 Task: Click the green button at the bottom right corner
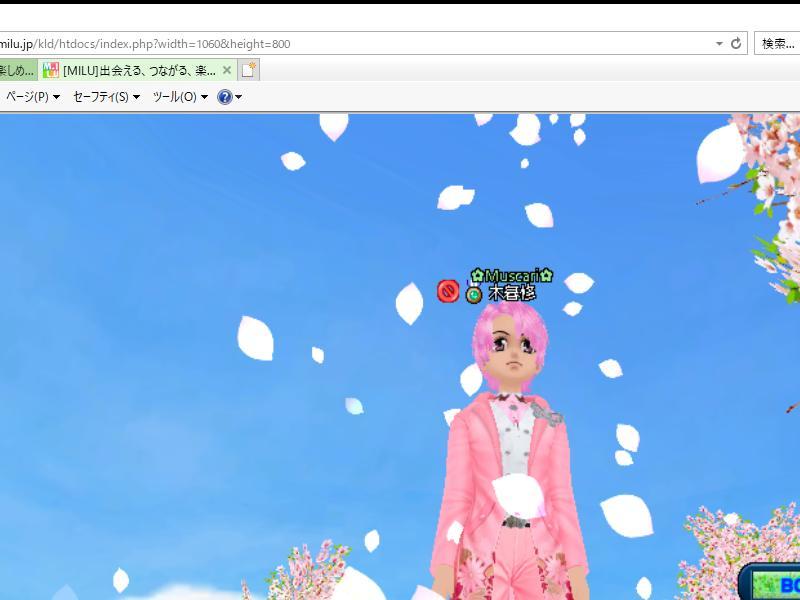(x=774, y=584)
